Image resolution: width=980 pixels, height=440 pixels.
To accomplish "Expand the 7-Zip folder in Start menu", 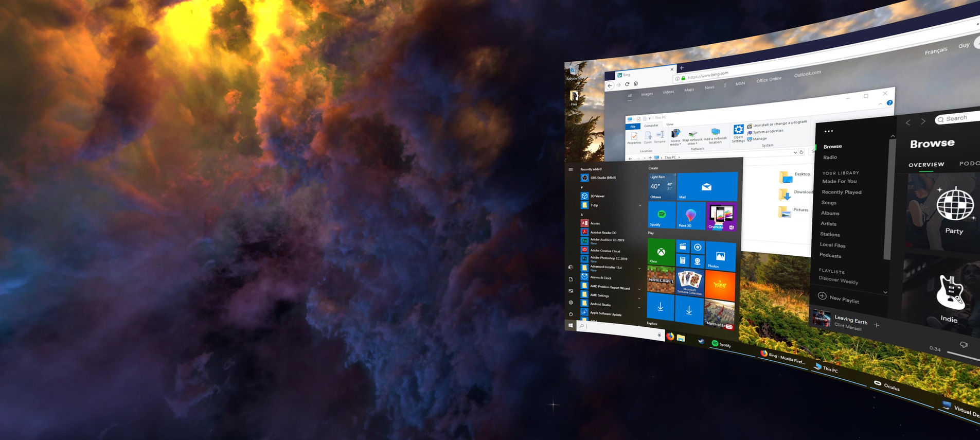I will click(640, 205).
